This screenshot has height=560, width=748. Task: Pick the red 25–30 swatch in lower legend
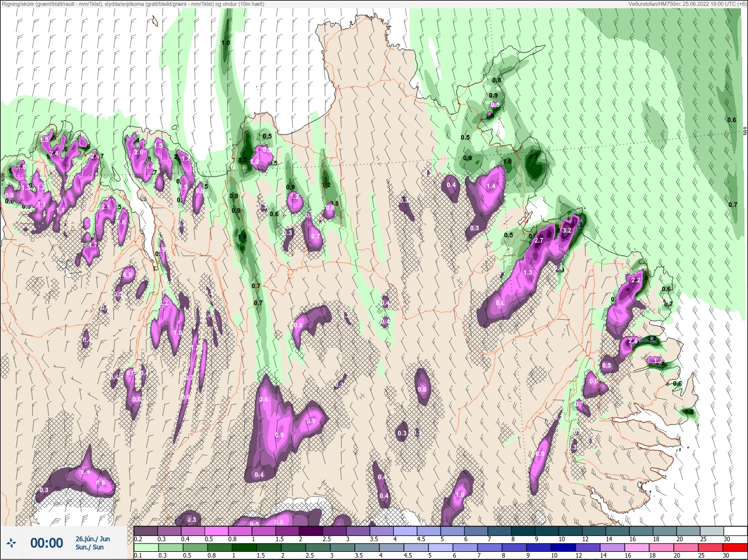coord(735,548)
